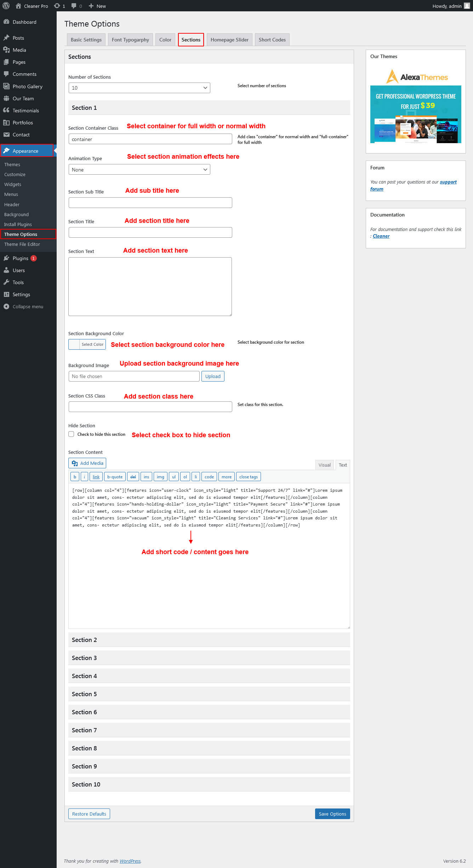Click the Photo Gallery icon
The height and width of the screenshot is (868, 473).
[x=6, y=86]
